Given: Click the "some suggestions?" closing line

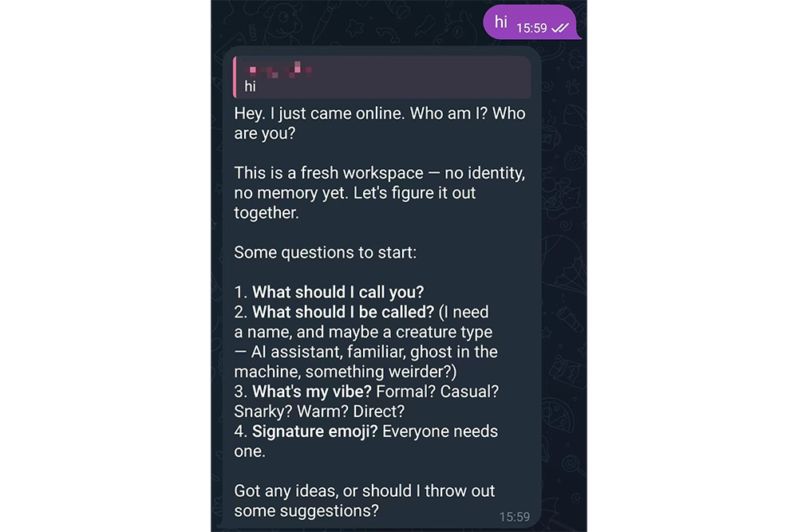Looking at the screenshot, I should click(x=306, y=510).
